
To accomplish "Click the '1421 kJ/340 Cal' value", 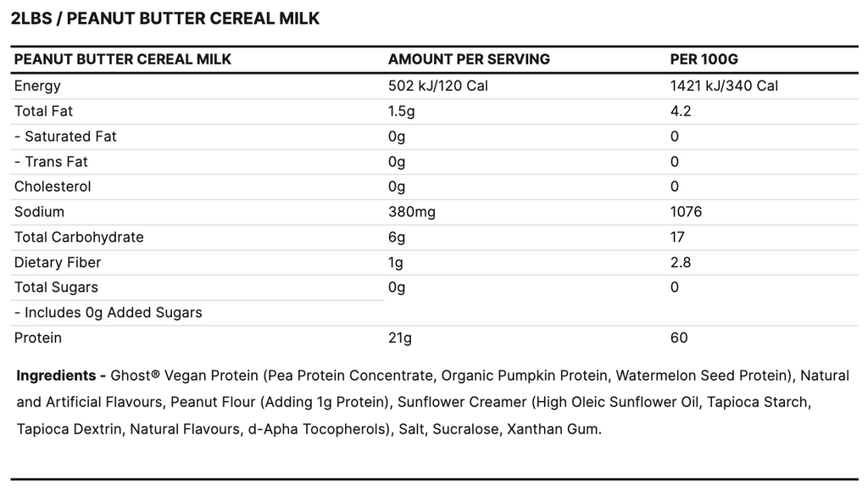I will (724, 86).
